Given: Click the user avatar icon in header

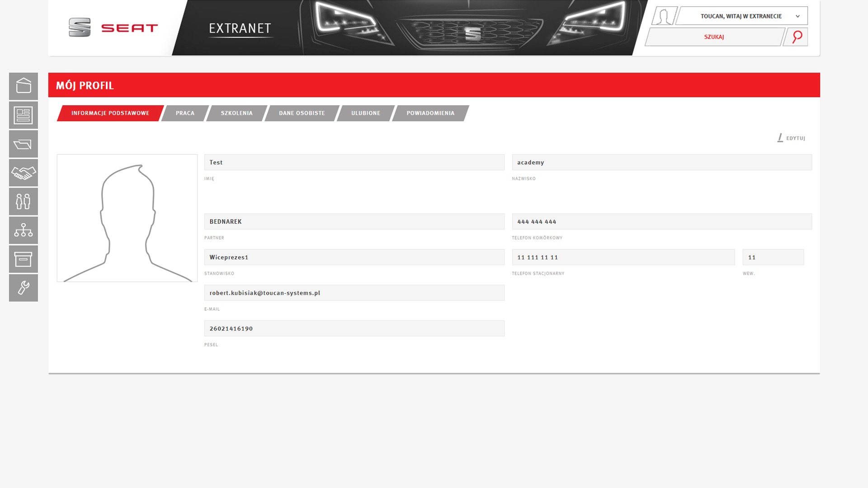Looking at the screenshot, I should 664,16.
